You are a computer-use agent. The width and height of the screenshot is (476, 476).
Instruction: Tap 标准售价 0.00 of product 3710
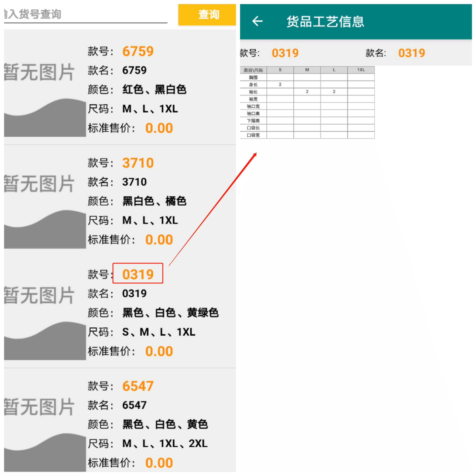[159, 239]
